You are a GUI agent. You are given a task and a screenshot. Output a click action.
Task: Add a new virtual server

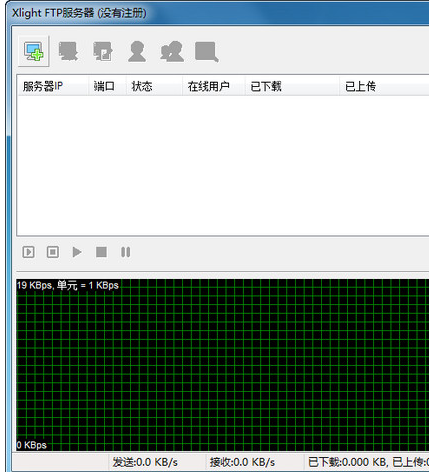[x=34, y=51]
